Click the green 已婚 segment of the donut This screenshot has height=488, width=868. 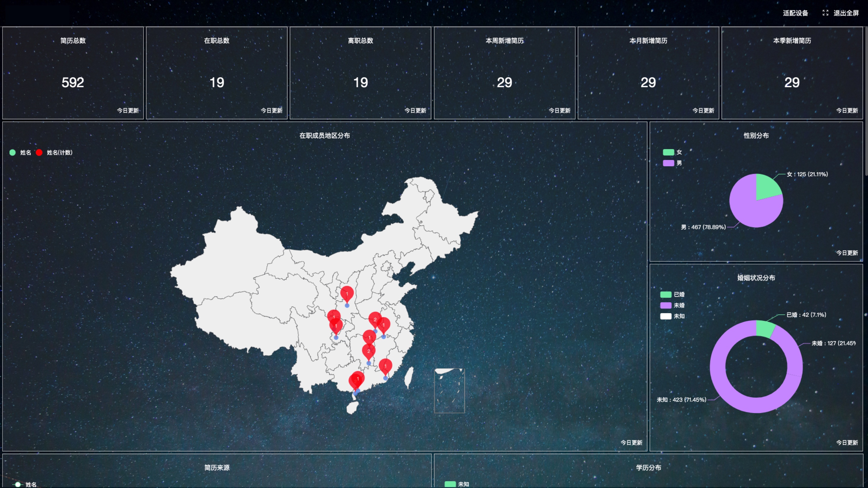pos(765,328)
